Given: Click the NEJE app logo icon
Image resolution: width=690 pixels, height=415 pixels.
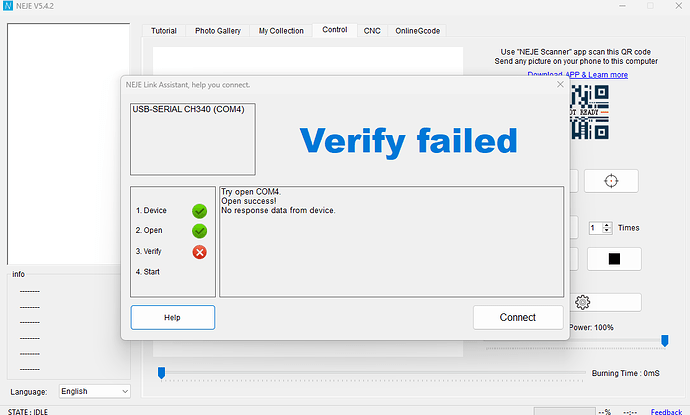Looking at the screenshot, I should (8, 6).
